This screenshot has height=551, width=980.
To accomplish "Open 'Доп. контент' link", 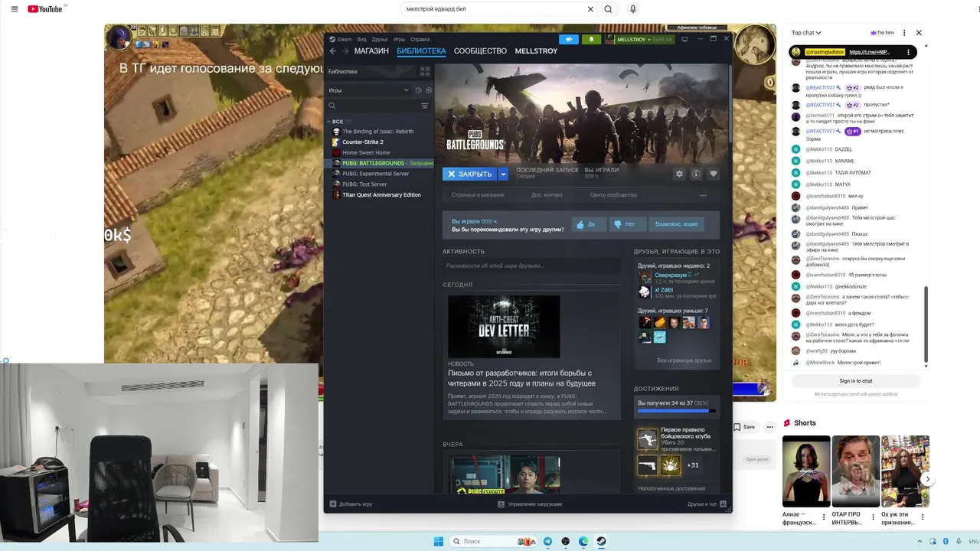I will click(547, 195).
